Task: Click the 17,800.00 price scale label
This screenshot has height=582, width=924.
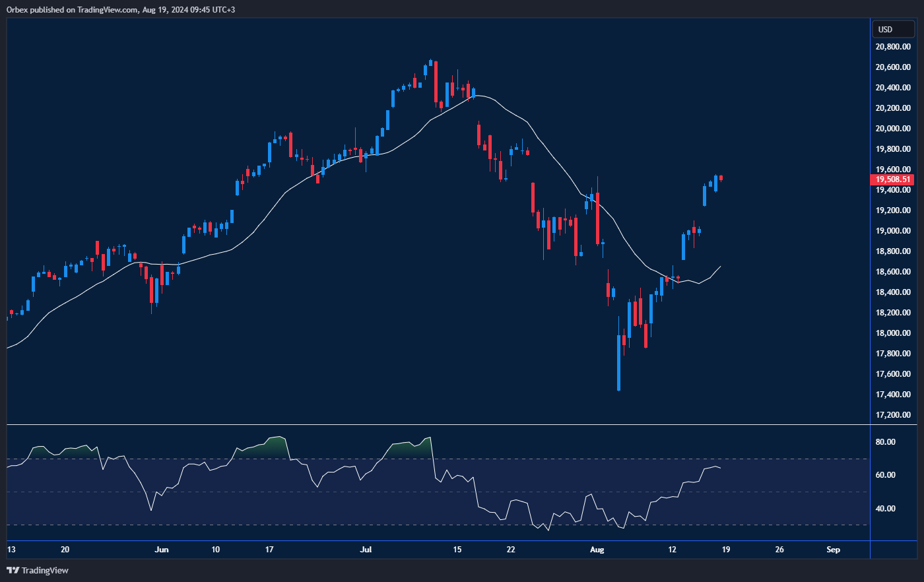Action: [x=893, y=354]
